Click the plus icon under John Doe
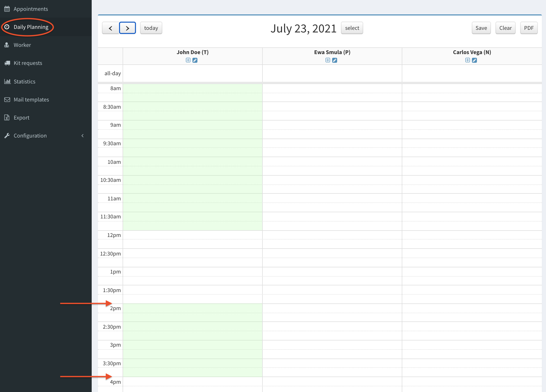Viewport: 546px width, 392px height. (x=188, y=60)
